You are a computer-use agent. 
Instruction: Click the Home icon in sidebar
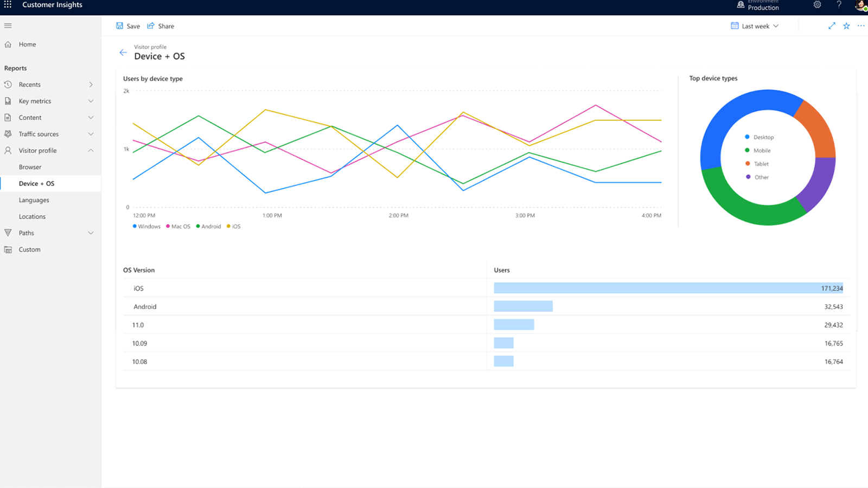point(8,44)
